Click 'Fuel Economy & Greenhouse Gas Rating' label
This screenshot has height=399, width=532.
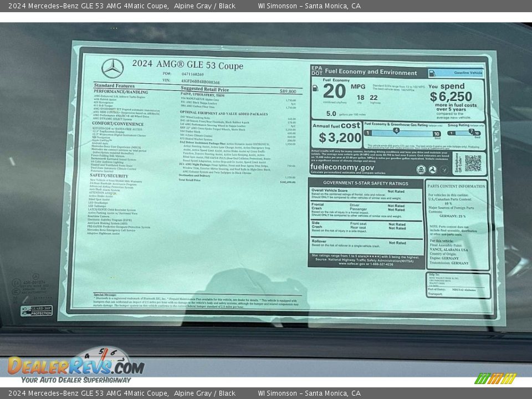coord(396,125)
